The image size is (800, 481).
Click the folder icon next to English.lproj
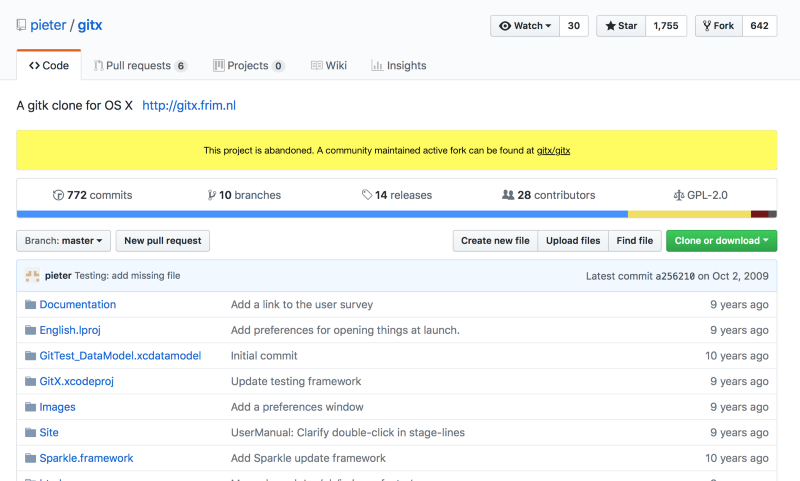pyautogui.click(x=31, y=330)
